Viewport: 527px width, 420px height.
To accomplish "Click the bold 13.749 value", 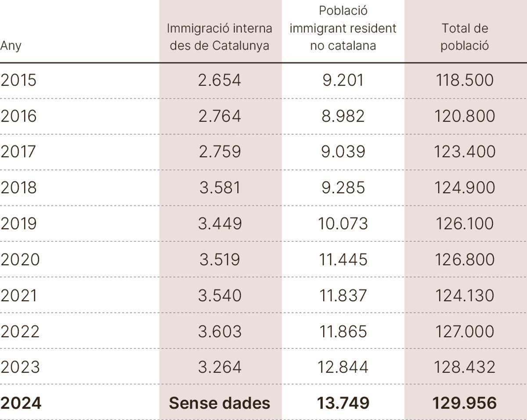I will click(343, 403).
